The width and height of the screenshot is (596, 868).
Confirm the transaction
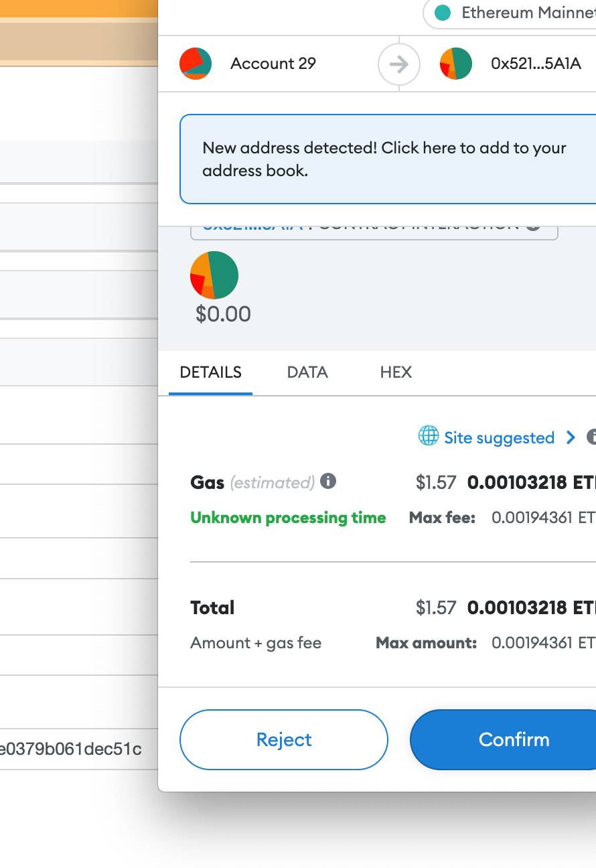[514, 739]
